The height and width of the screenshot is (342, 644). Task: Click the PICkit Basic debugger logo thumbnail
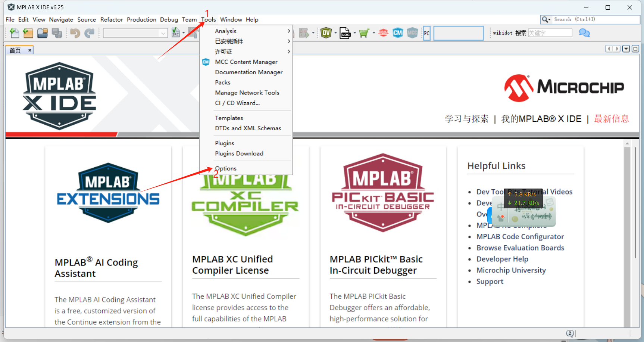point(383,193)
